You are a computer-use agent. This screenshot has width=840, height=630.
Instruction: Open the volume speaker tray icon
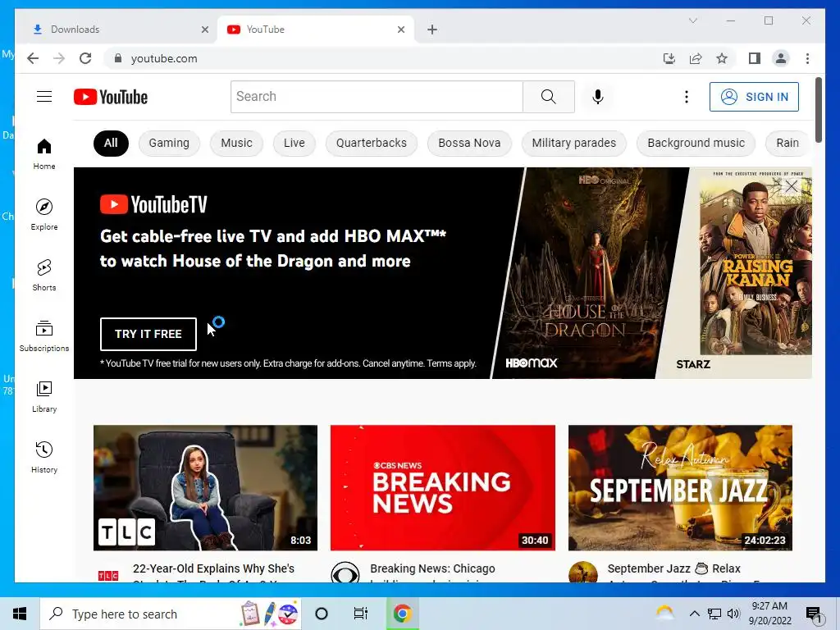(734, 614)
